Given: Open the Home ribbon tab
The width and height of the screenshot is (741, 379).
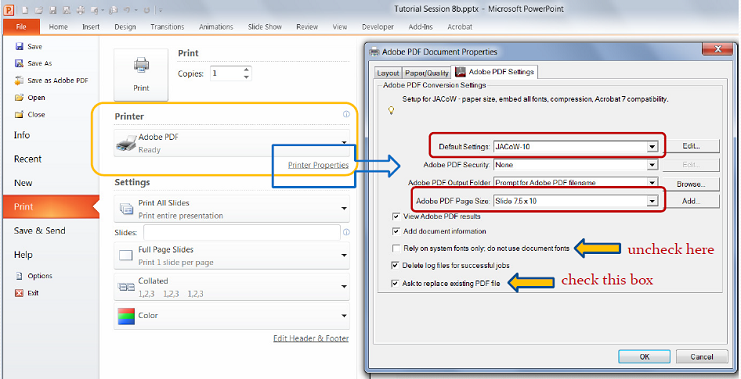Looking at the screenshot, I should pos(58,27).
